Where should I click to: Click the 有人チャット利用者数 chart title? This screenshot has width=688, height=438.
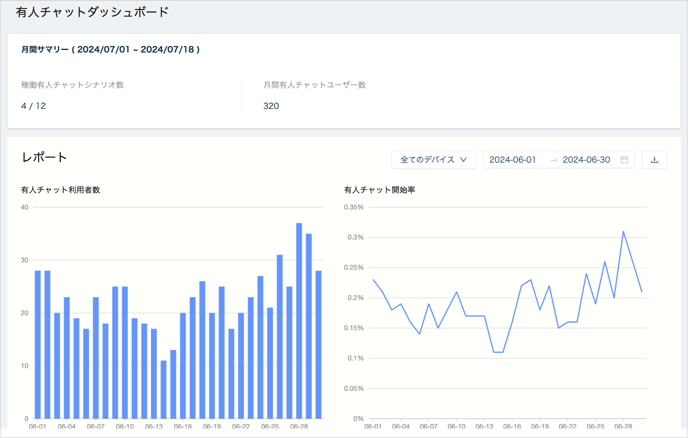pyautogui.click(x=61, y=190)
